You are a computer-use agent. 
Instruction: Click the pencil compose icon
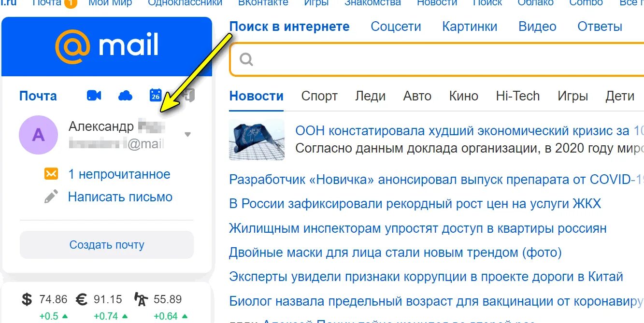(51, 197)
